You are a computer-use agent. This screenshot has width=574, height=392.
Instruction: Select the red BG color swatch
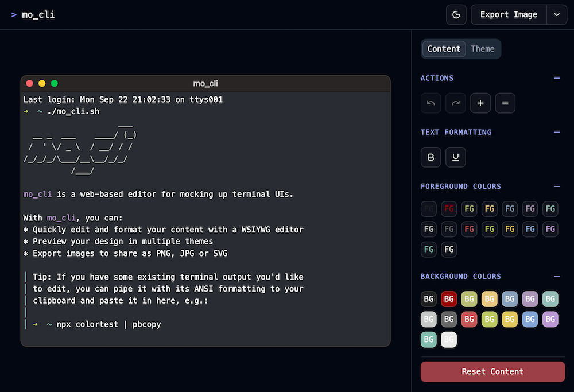[449, 299]
